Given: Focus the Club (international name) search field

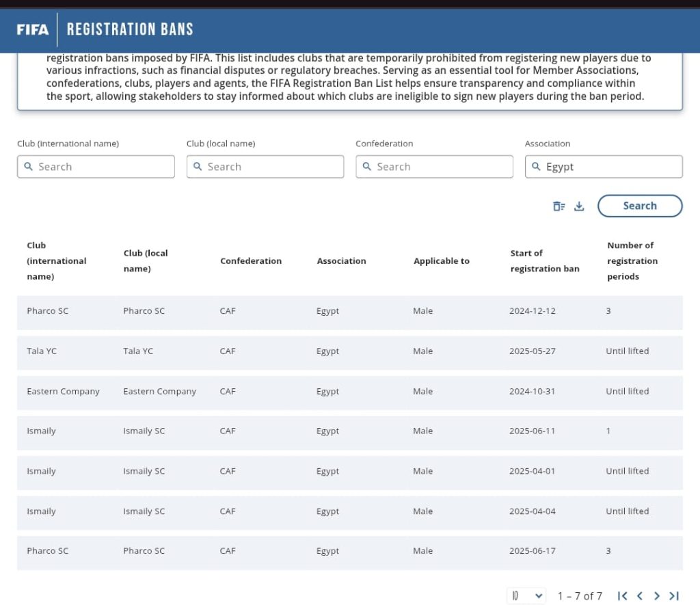Looking at the screenshot, I should pyautogui.click(x=96, y=167).
